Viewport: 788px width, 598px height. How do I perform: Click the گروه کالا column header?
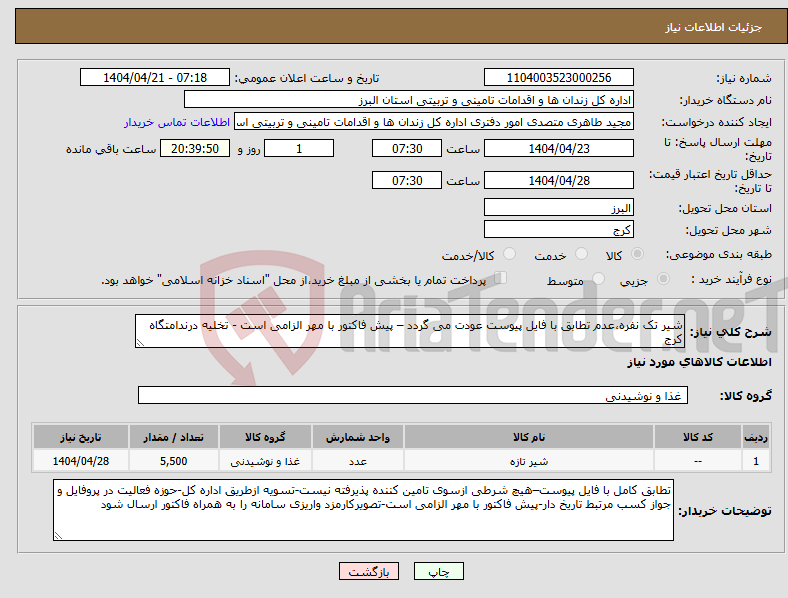[x=265, y=437]
